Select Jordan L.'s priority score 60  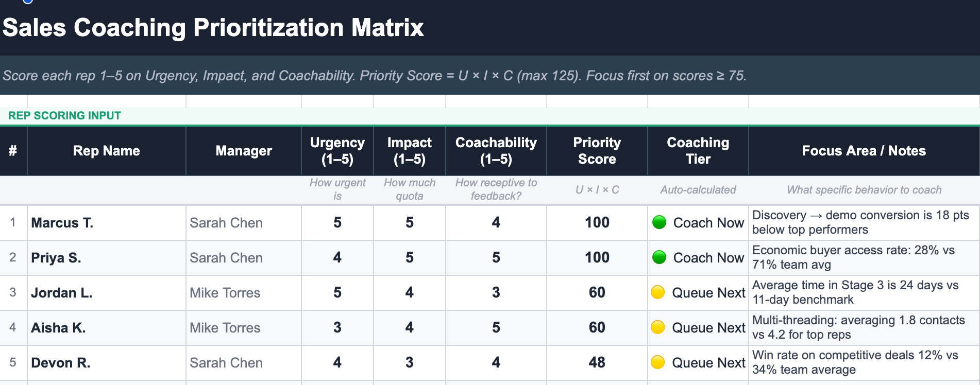tap(597, 293)
